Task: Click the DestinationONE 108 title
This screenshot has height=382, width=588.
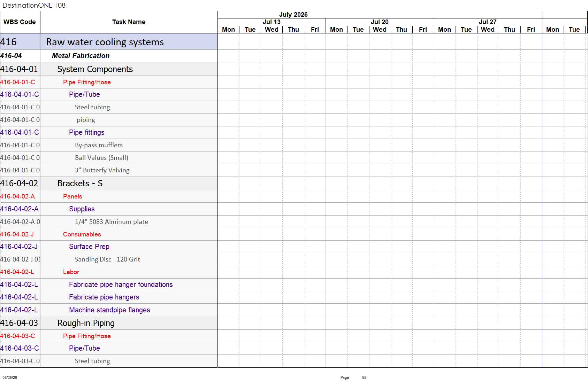Action: point(34,5)
